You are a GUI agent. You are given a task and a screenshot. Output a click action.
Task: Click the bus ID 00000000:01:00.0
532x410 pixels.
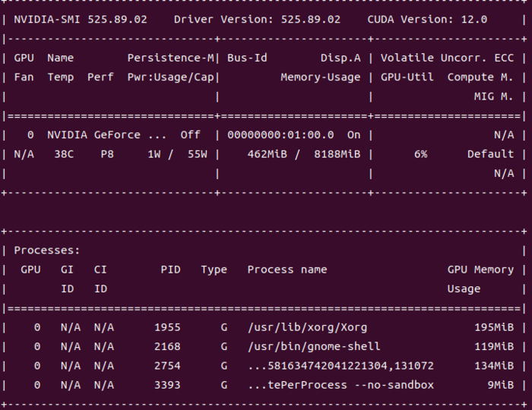coord(280,135)
